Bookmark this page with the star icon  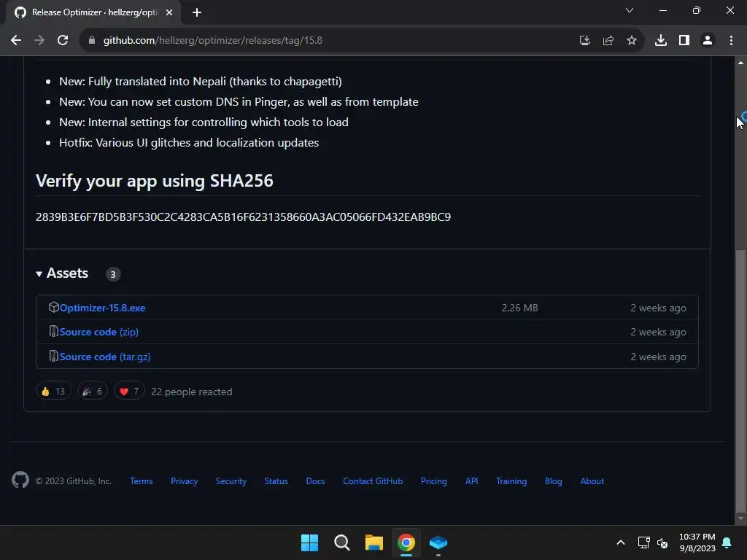pyautogui.click(x=631, y=41)
